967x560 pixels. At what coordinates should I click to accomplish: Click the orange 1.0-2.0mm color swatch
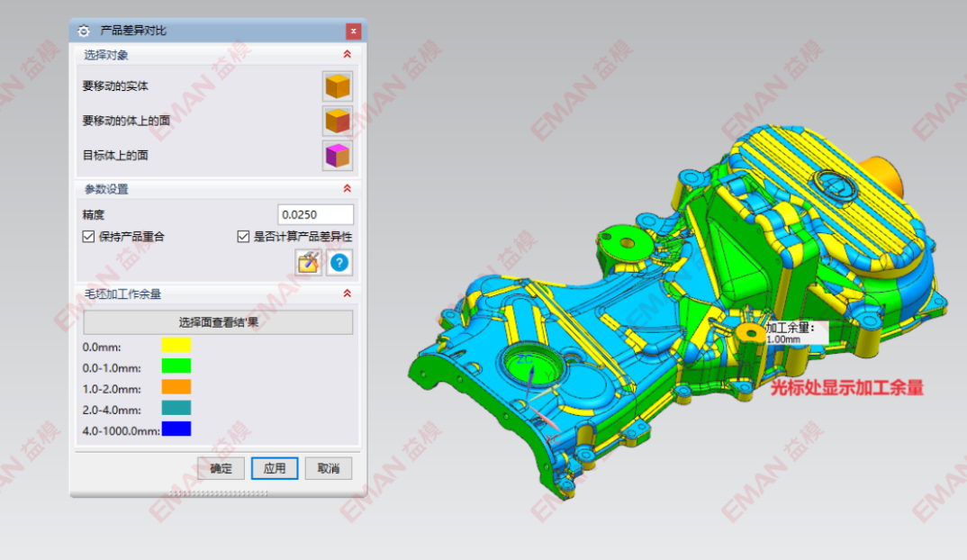(176, 387)
